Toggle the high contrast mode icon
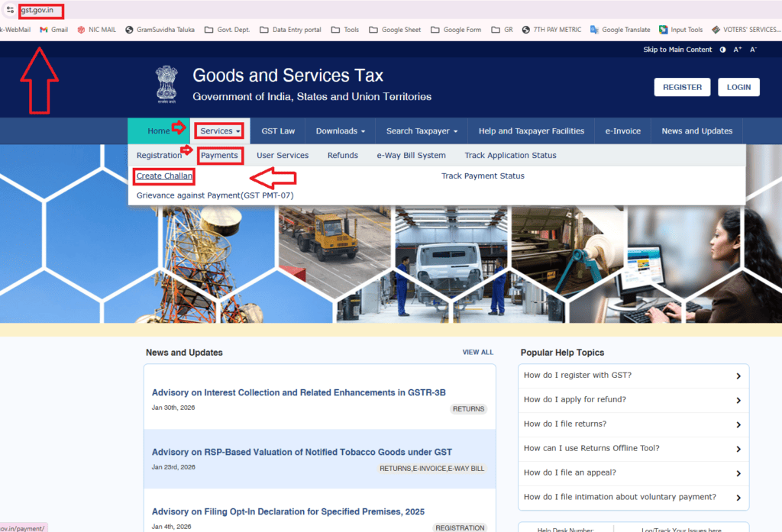 pyautogui.click(x=722, y=50)
